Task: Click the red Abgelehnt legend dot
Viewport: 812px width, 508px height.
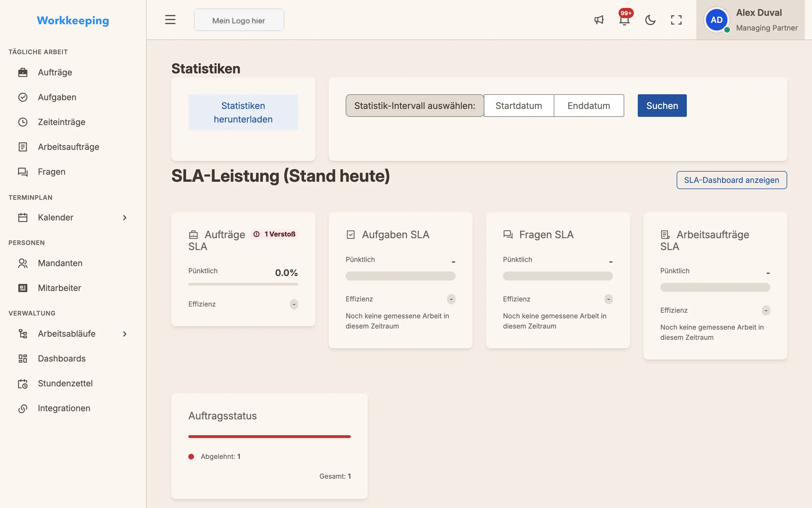Action: [x=191, y=457]
